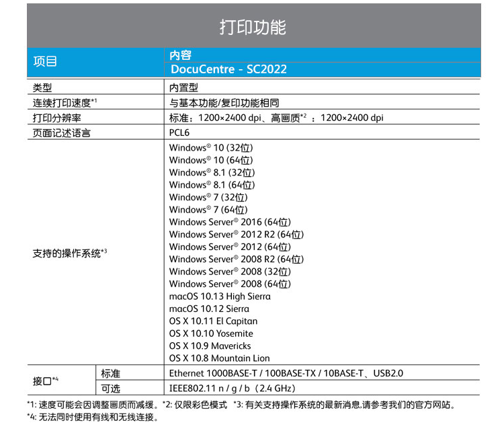Click the DocuCentre - SC2022 model header
The image size is (504, 437).
[x=228, y=69]
